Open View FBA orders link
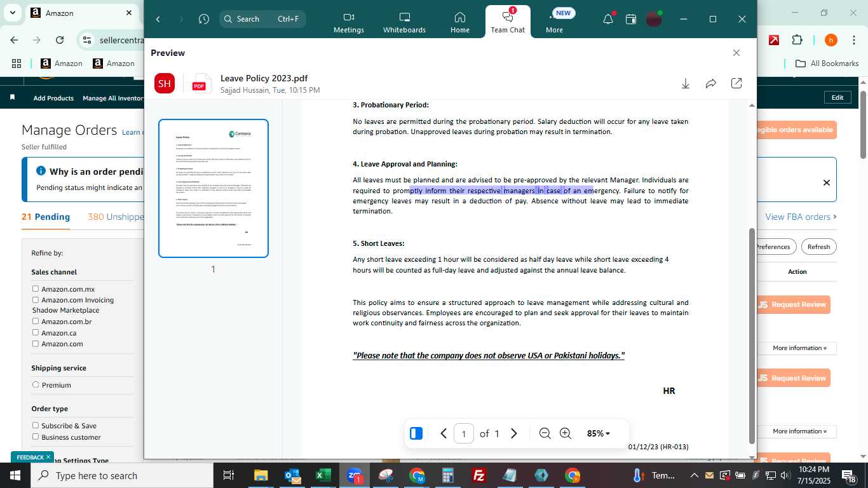868x488 pixels. [x=801, y=217]
